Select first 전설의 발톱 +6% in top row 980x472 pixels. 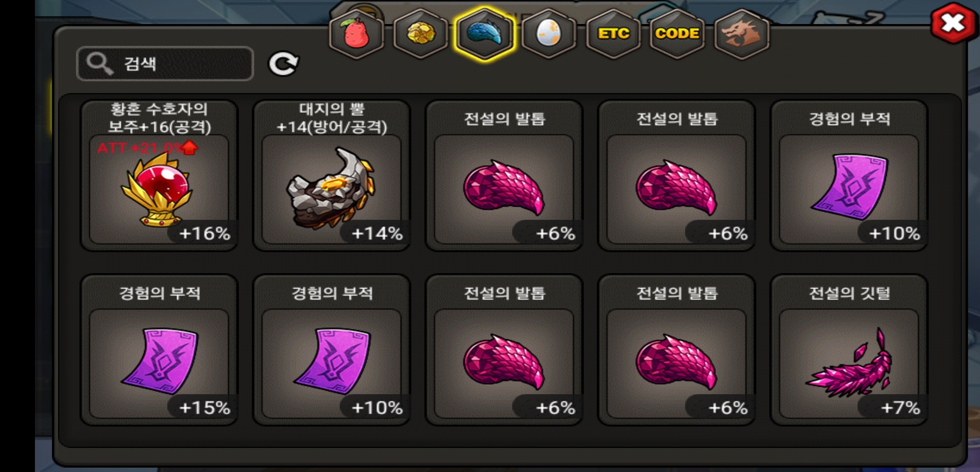pos(504,176)
